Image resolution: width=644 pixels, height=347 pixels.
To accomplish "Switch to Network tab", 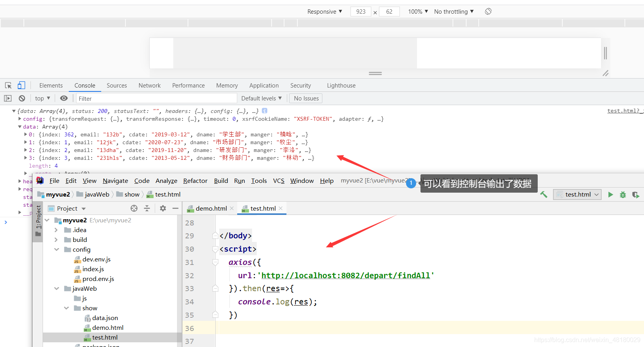I will [x=150, y=86].
